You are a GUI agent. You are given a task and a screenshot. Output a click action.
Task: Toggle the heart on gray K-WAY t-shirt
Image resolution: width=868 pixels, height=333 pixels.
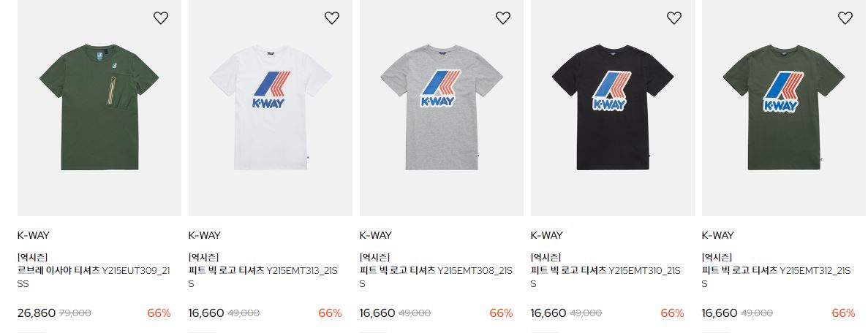pos(502,18)
